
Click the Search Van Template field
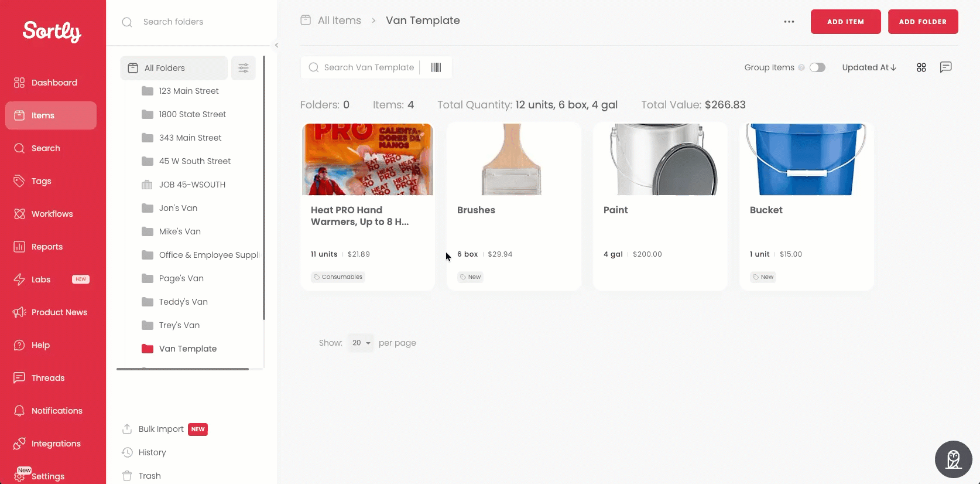tap(363, 67)
